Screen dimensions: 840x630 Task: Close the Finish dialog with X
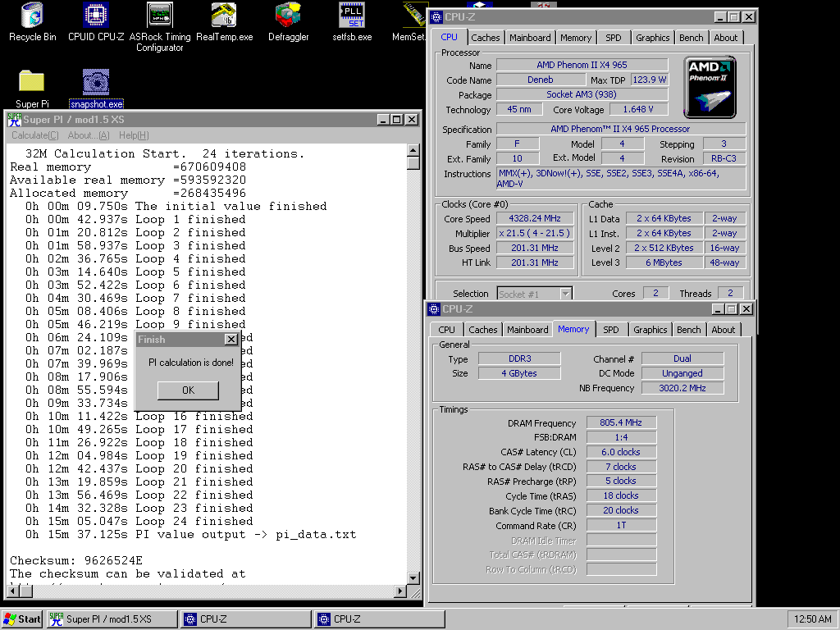pos(231,339)
